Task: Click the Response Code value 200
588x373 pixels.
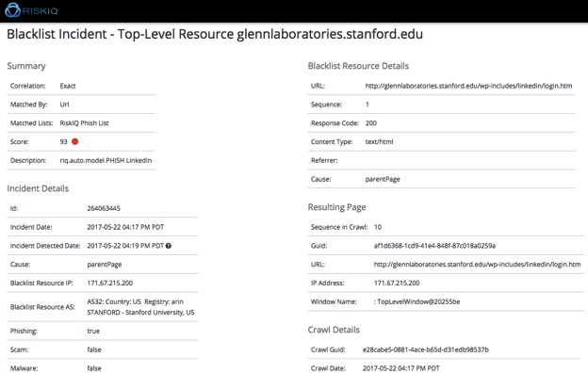Action: click(x=371, y=123)
